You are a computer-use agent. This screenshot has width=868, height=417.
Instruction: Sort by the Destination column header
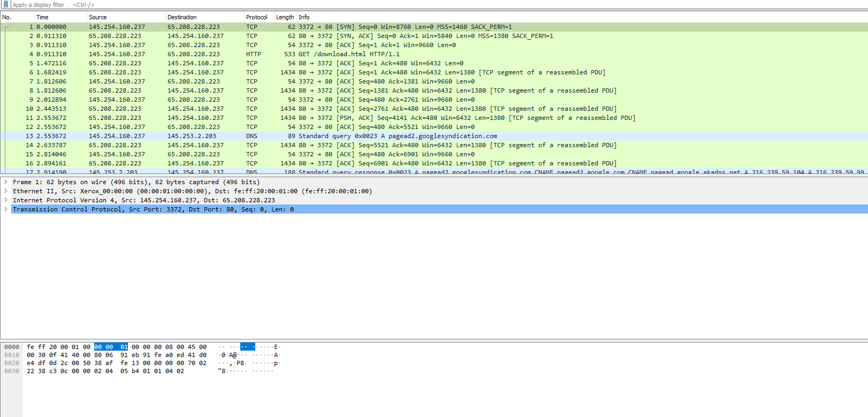tap(205, 17)
